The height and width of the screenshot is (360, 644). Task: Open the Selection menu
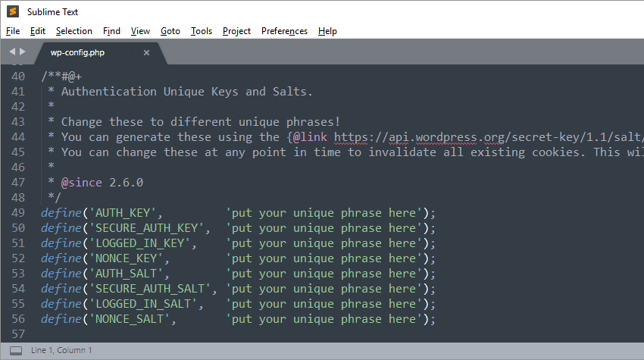pos(74,31)
